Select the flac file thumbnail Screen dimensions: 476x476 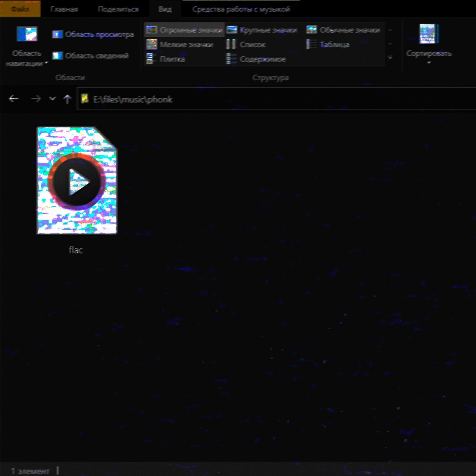point(77,181)
